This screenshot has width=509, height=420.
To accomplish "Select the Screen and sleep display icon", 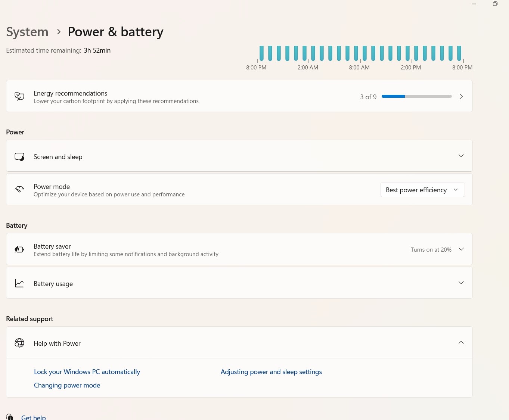I will [19, 156].
